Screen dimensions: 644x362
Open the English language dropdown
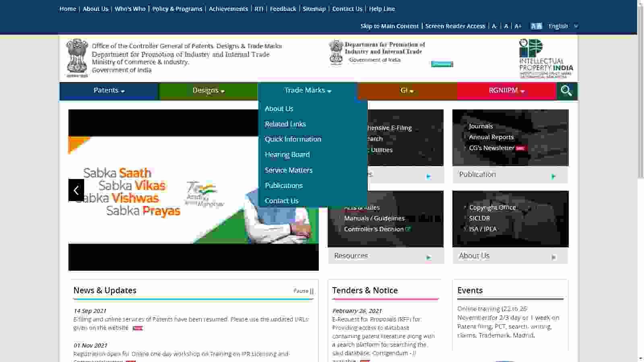(563, 26)
